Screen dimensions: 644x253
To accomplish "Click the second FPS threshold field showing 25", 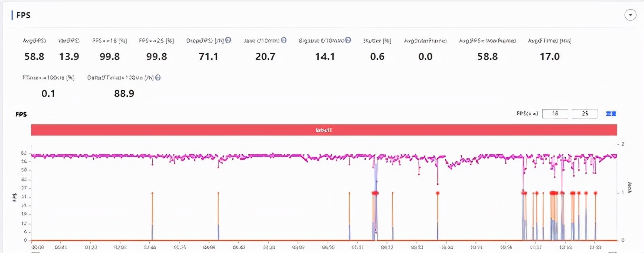I will (585, 114).
